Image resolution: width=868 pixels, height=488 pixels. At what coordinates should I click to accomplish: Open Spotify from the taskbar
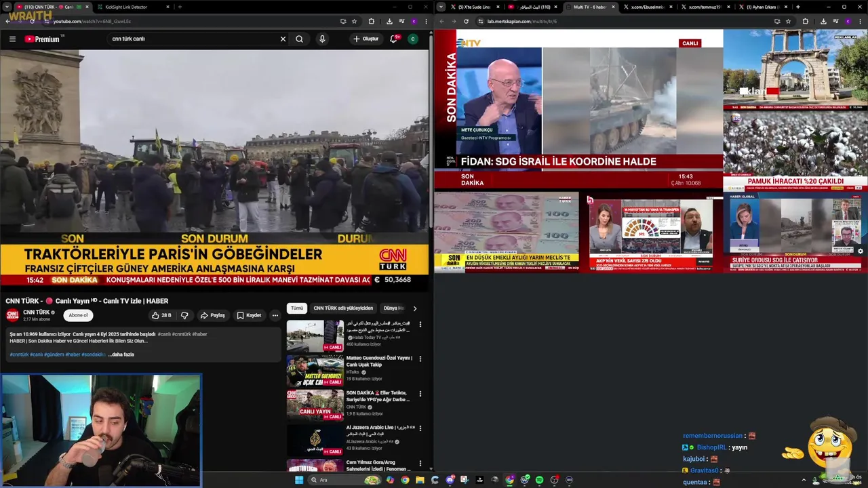click(x=539, y=480)
